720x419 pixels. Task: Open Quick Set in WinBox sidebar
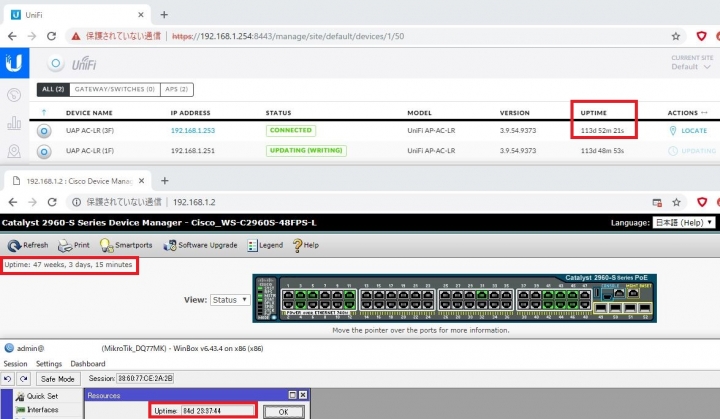pyautogui.click(x=37, y=396)
